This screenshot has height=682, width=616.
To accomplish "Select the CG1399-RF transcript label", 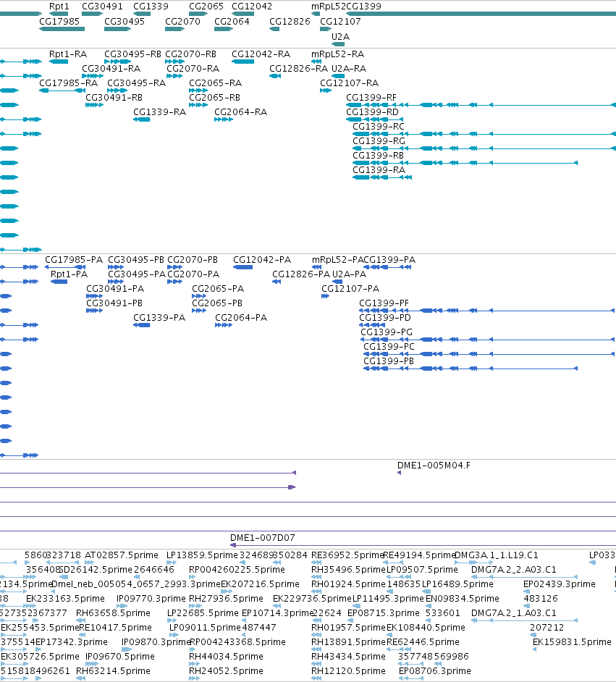I will [371, 98].
